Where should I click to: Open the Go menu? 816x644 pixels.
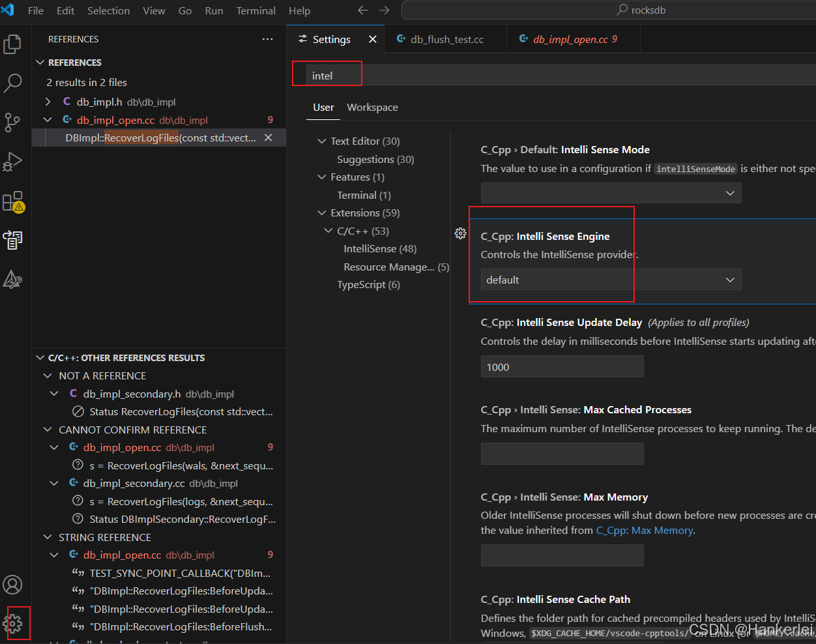click(185, 10)
